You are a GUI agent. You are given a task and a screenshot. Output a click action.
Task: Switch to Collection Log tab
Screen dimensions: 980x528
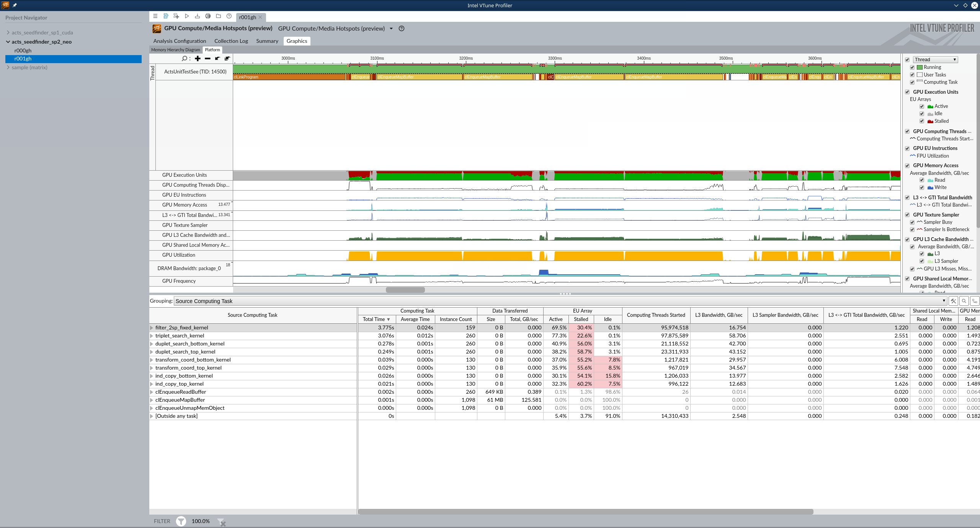231,41
